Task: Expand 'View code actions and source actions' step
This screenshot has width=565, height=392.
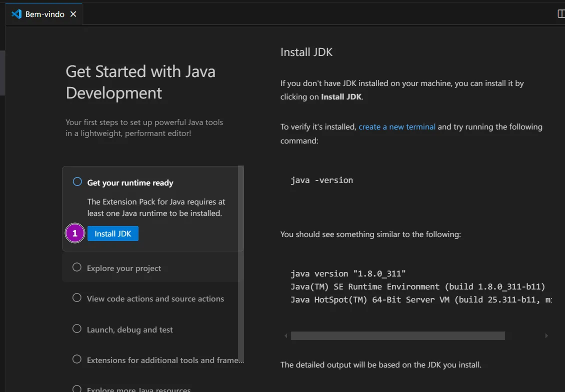Action: tap(155, 298)
